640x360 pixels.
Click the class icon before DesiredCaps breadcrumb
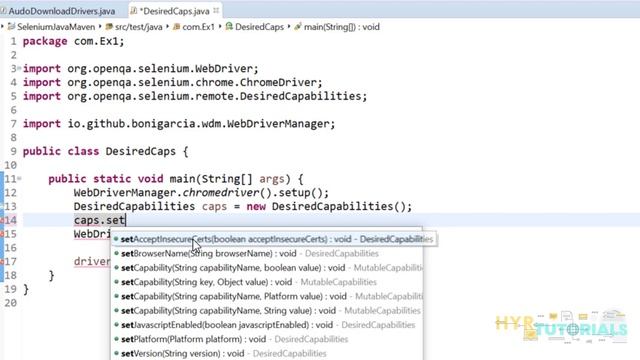[229, 27]
